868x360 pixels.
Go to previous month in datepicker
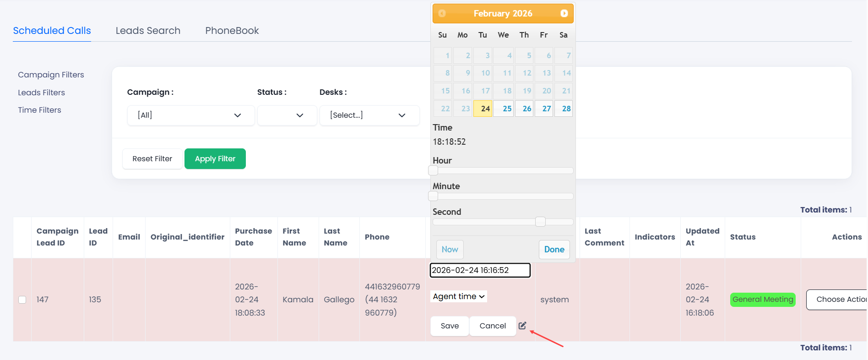(x=442, y=13)
